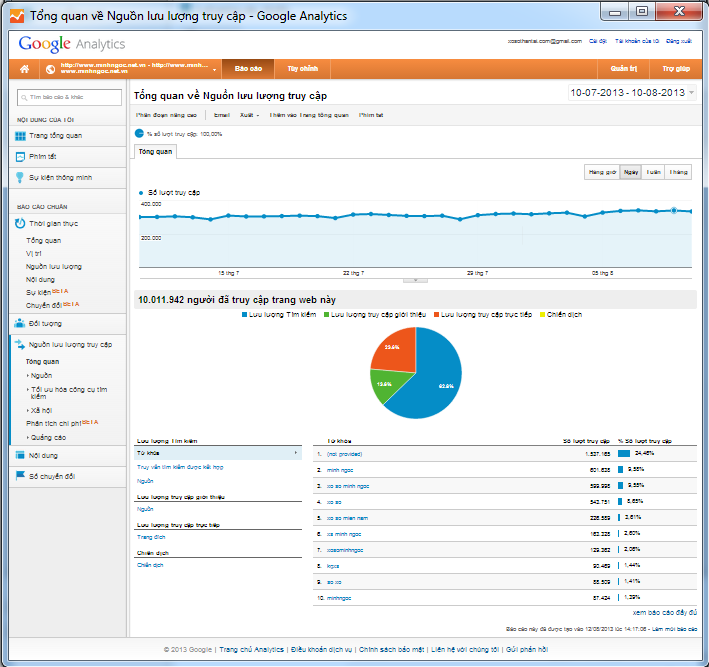Open the keyword link "xo so minh ngoc"
709x667 pixels.
tap(348, 486)
